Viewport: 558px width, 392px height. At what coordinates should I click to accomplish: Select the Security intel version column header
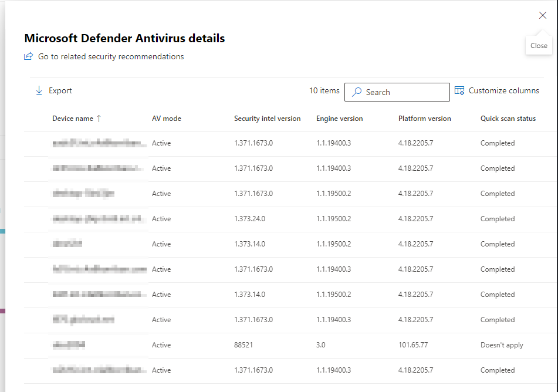[267, 119]
